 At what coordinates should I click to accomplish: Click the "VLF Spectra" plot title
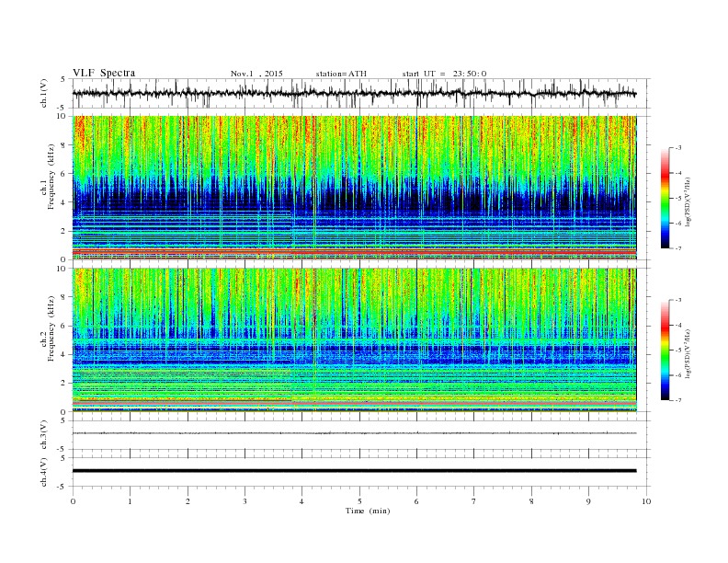pos(104,73)
